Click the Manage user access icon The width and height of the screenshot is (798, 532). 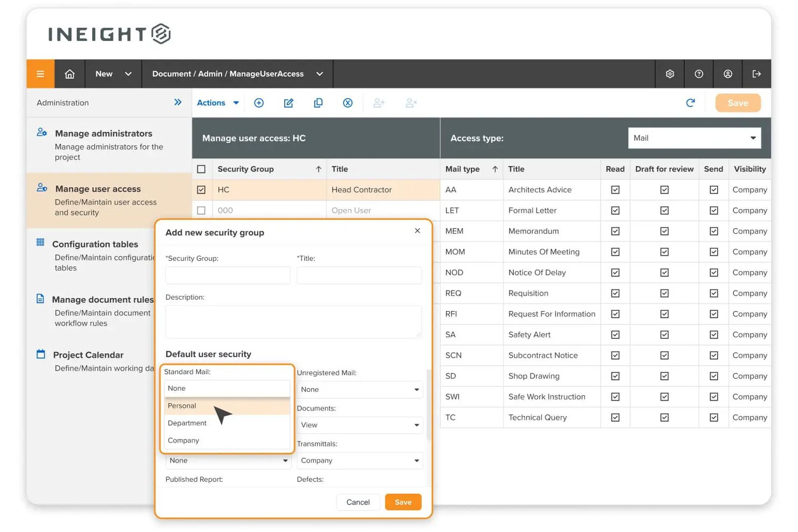coord(42,188)
